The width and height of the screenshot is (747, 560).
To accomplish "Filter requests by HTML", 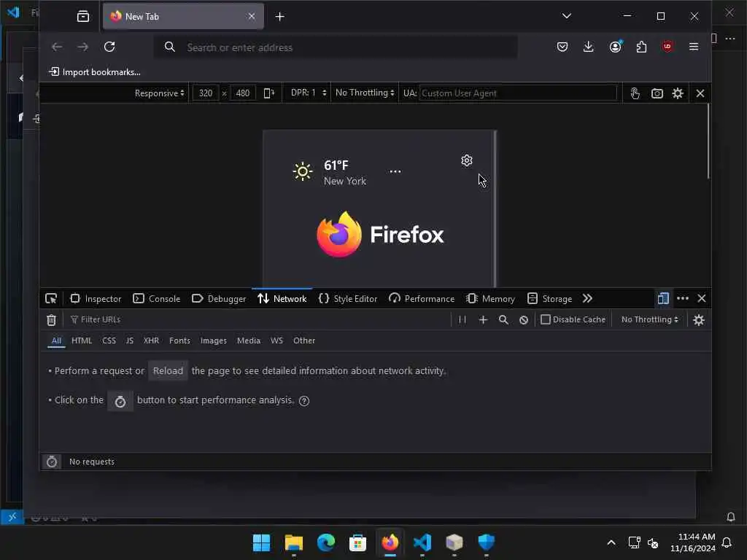I will click(82, 341).
